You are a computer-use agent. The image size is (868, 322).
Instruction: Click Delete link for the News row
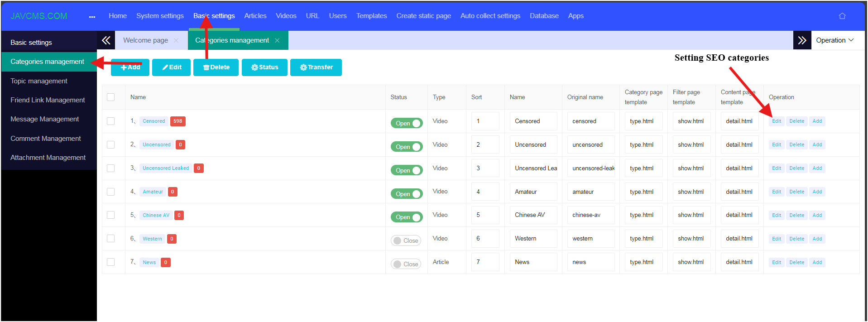796,263
